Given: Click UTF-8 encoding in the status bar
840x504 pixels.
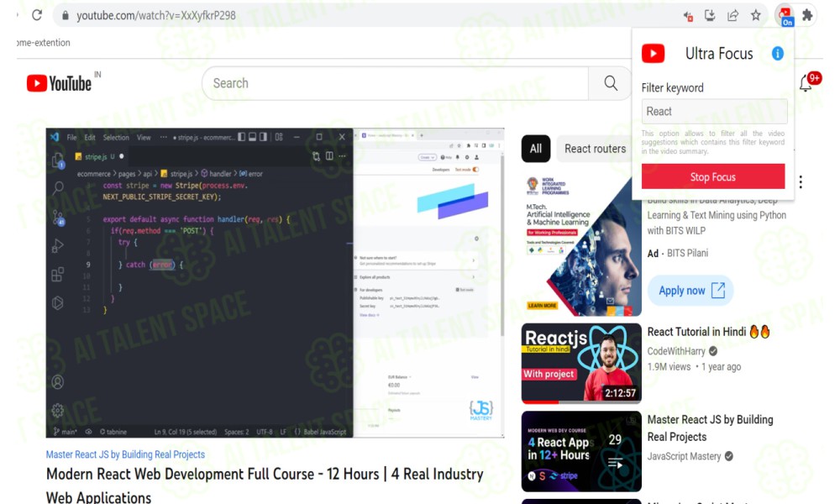Looking at the screenshot, I should coord(264,432).
